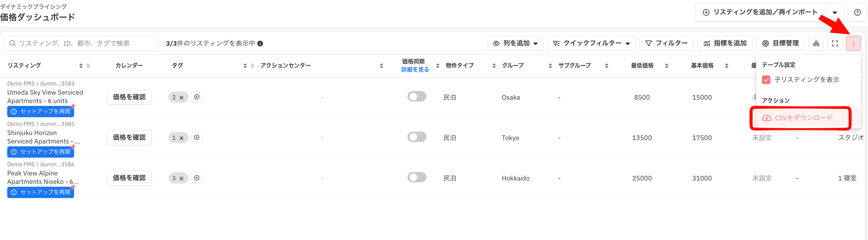
Task: Click the Shinjuku Horizon Serviced Apartments name
Action: coord(43,137)
